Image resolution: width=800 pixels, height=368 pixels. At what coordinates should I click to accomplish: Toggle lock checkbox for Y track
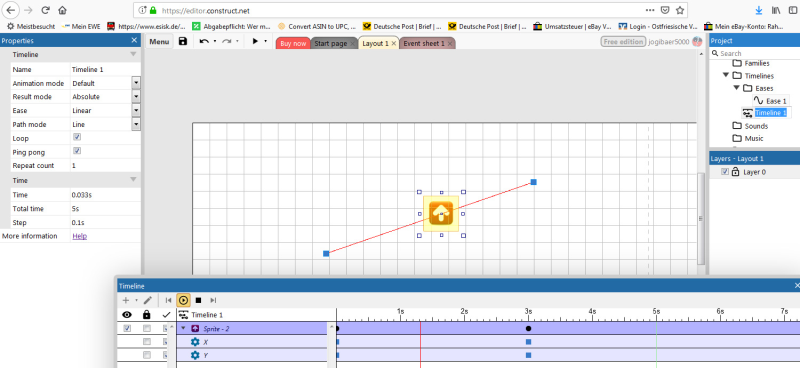point(147,355)
